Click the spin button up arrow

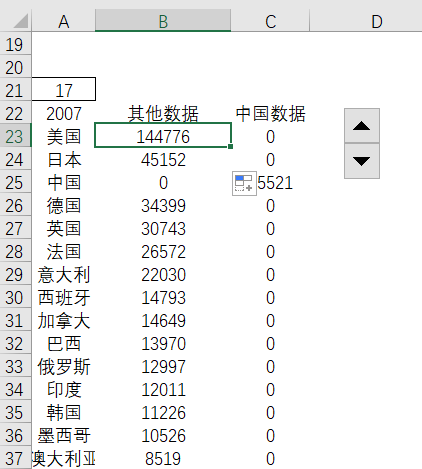362,126
